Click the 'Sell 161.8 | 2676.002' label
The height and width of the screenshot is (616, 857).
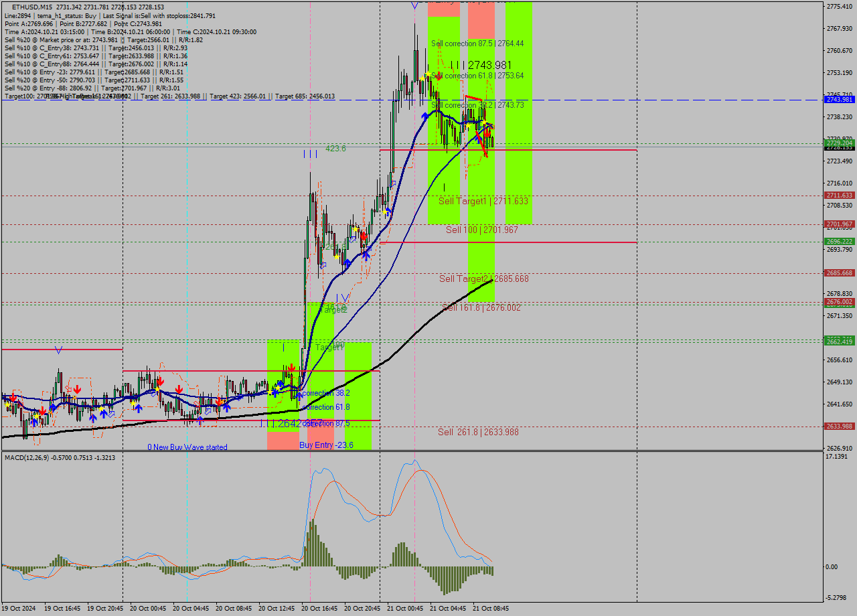pyautogui.click(x=481, y=307)
